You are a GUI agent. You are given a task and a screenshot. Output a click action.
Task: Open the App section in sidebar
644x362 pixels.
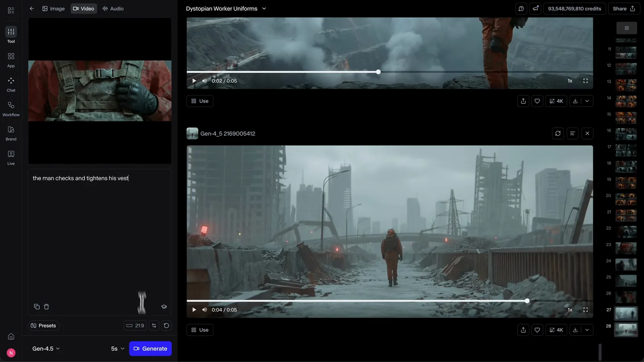tap(11, 60)
